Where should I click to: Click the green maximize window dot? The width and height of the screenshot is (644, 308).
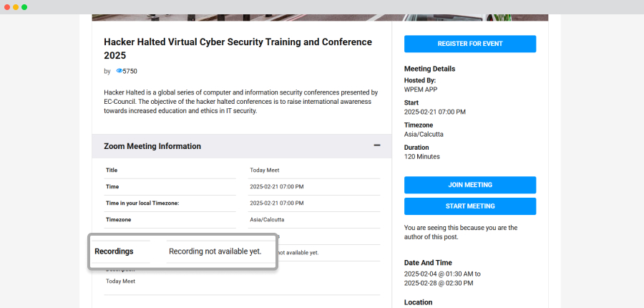(x=24, y=7)
